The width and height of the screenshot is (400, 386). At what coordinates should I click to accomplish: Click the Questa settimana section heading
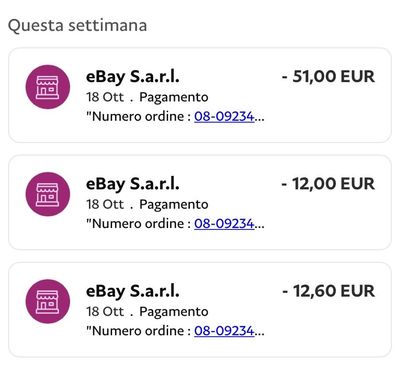77,26
